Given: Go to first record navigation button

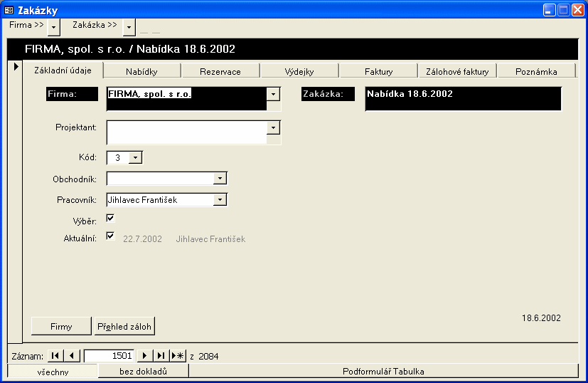Looking at the screenshot, I should point(55,355).
